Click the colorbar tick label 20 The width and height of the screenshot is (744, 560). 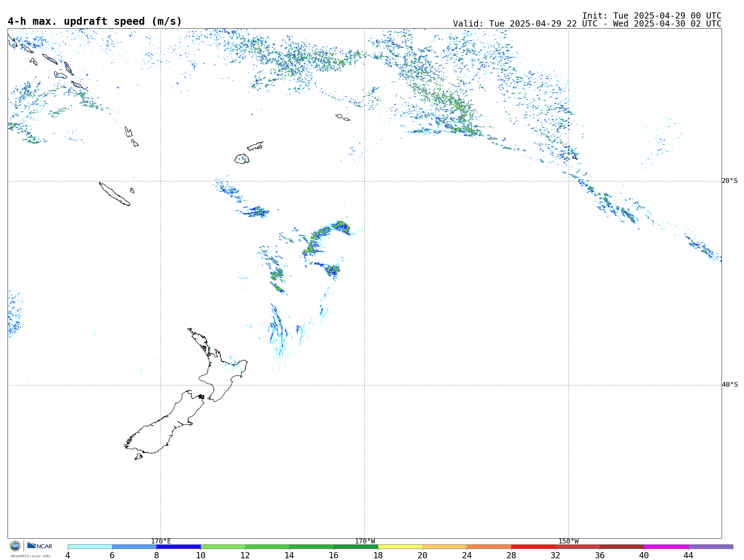click(423, 556)
